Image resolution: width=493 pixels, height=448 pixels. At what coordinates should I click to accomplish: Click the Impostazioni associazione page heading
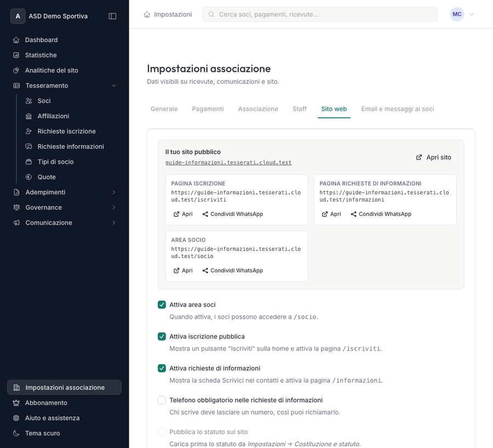(x=209, y=69)
